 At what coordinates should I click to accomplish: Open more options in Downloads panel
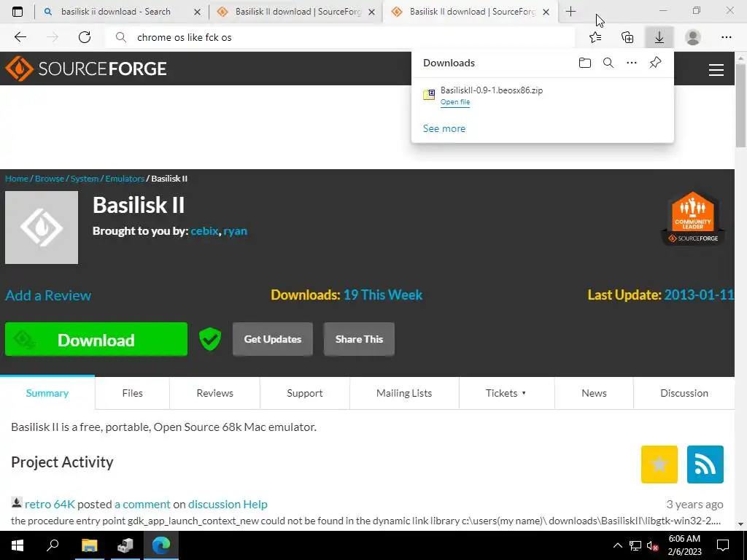(x=632, y=63)
